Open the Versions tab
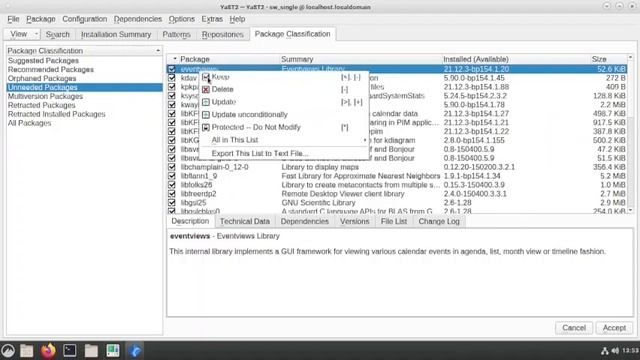This screenshot has width=640, height=360. (x=354, y=222)
